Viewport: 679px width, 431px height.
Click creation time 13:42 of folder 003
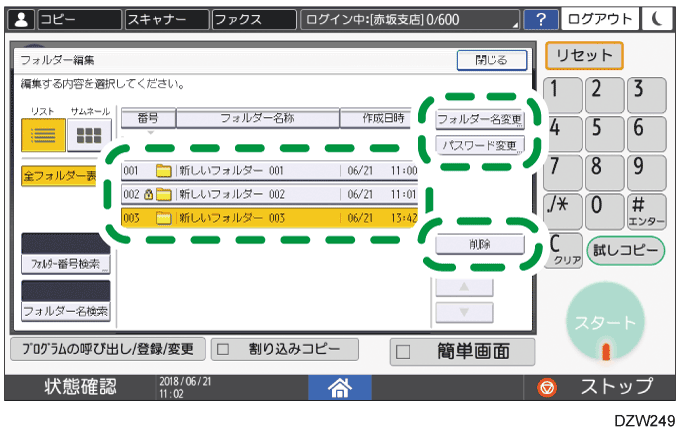coord(404,218)
